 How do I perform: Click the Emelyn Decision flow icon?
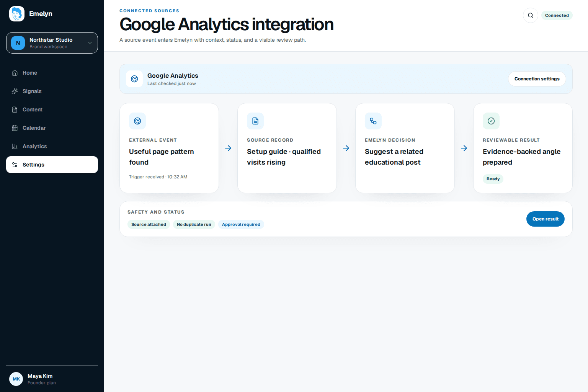(373, 121)
